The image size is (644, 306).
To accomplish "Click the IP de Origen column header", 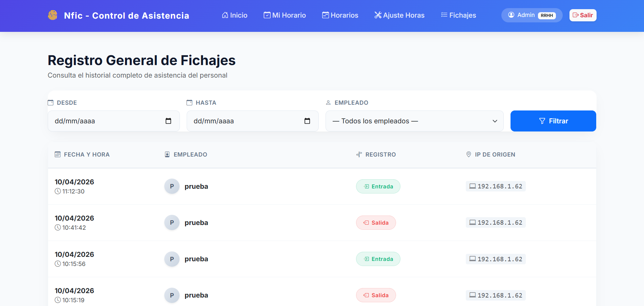I will pyautogui.click(x=491, y=155).
